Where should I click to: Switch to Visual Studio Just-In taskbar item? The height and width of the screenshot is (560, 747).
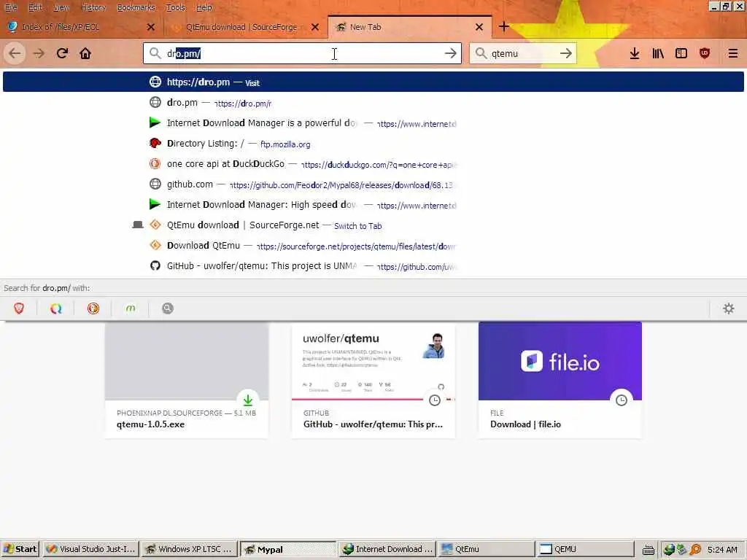(90, 549)
